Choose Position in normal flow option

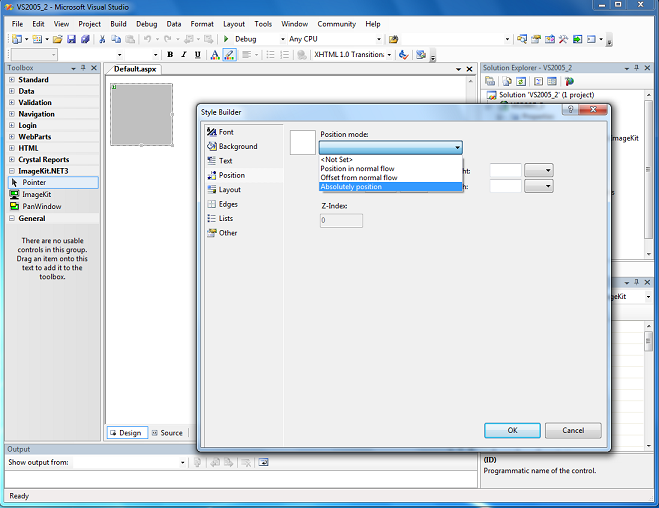391,168
